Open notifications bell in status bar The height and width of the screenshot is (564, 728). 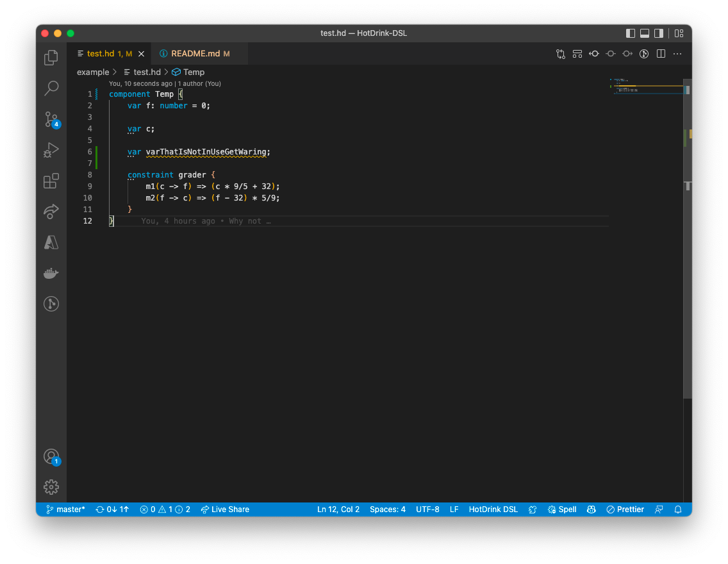(x=678, y=510)
